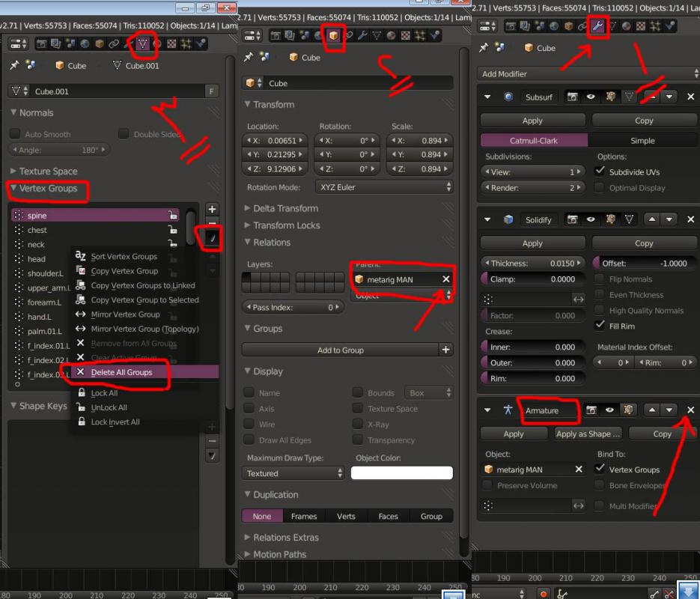Choose Copy Vertex Groups to Linked
The width and height of the screenshot is (700, 599).
(x=143, y=285)
